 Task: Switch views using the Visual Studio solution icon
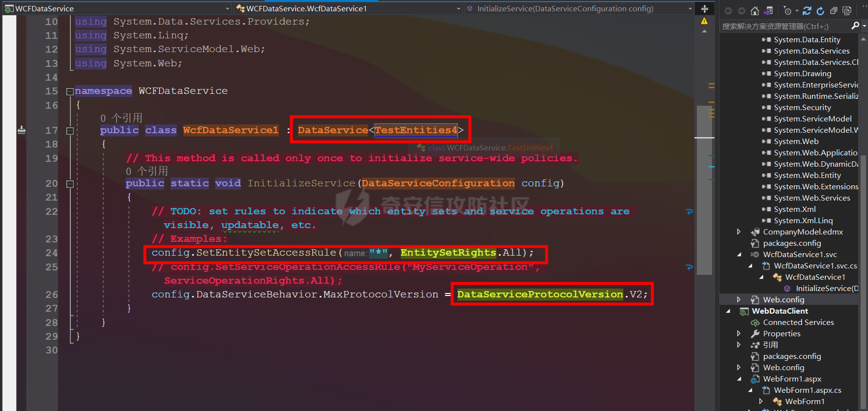tap(768, 11)
